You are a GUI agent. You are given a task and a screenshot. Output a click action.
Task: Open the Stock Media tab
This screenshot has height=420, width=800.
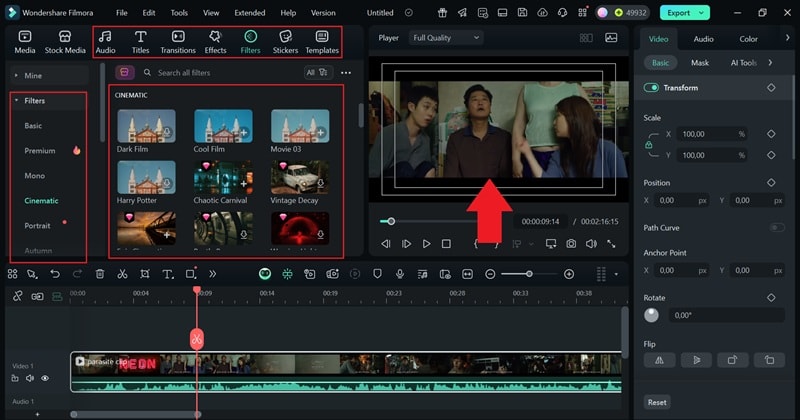click(x=65, y=42)
